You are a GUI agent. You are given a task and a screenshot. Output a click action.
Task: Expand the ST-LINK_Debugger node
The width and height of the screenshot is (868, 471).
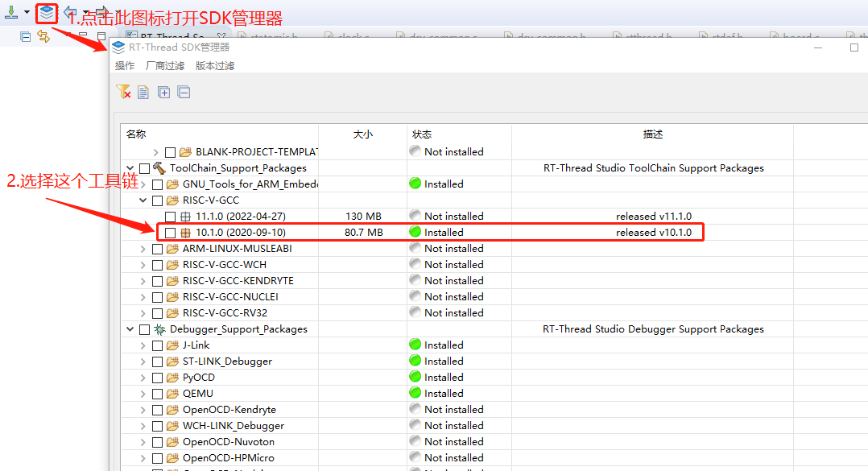pos(143,362)
